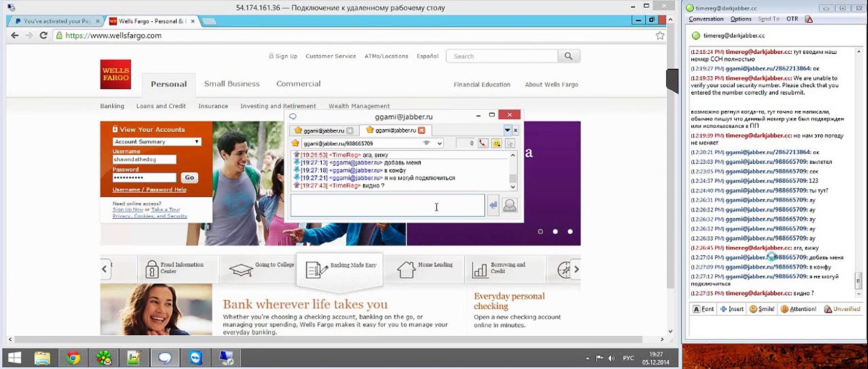
Task: Open the Banking navigation item
Action: (x=112, y=106)
